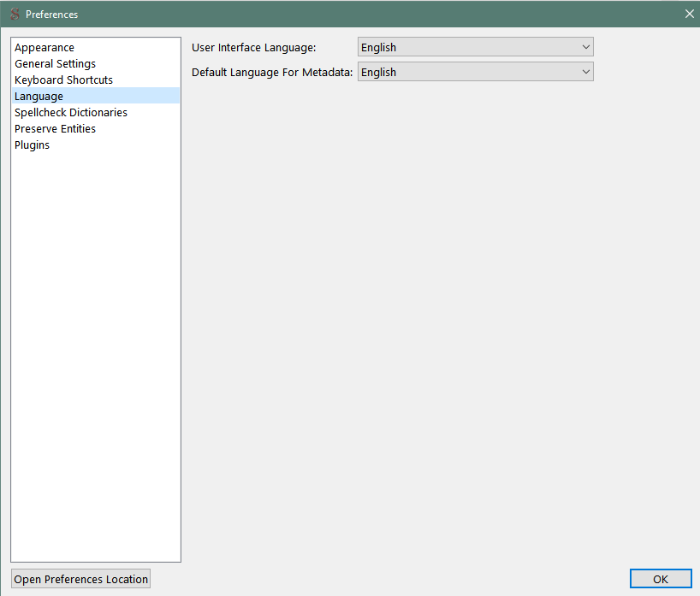This screenshot has height=596, width=700.
Task: Click empty space below Plugins in category list
Action: click(x=95, y=342)
